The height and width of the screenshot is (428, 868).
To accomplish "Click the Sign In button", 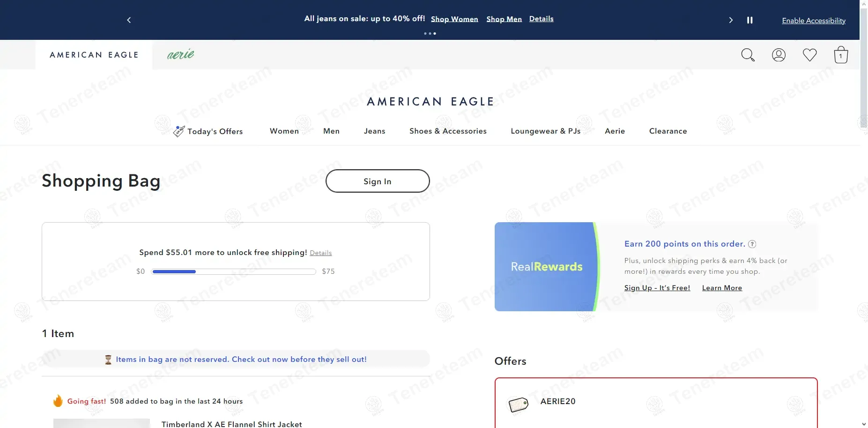I will (x=377, y=181).
